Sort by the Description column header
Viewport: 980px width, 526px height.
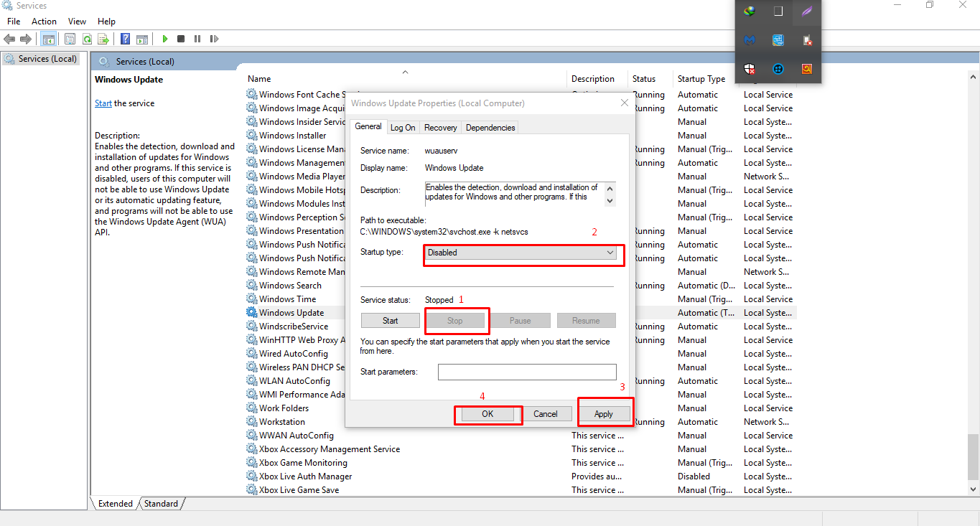pos(593,79)
